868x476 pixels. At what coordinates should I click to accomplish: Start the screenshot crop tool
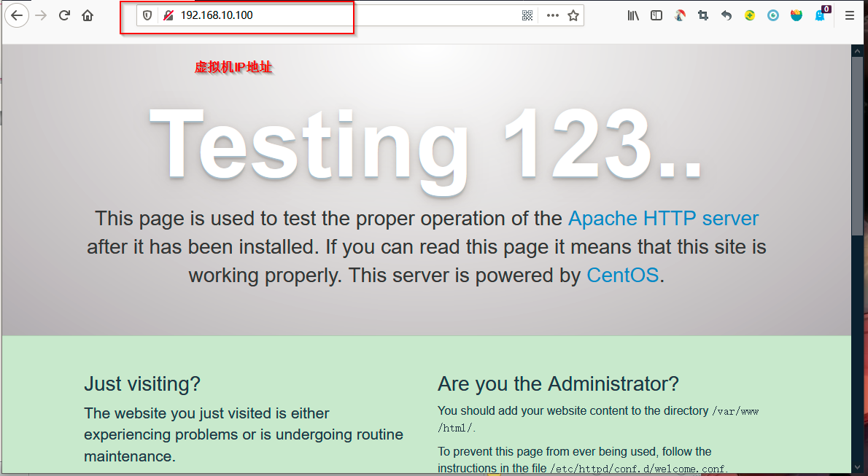tap(703, 15)
